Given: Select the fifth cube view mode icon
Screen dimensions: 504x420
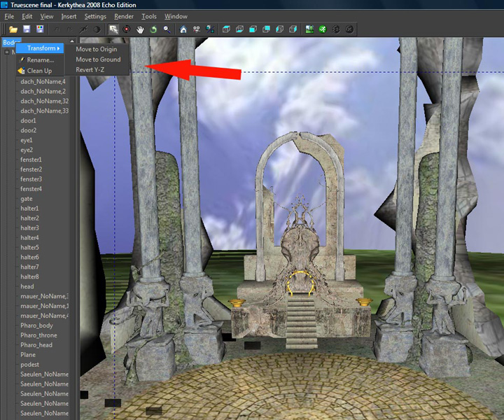Looking at the screenshot, I should tap(279, 29).
